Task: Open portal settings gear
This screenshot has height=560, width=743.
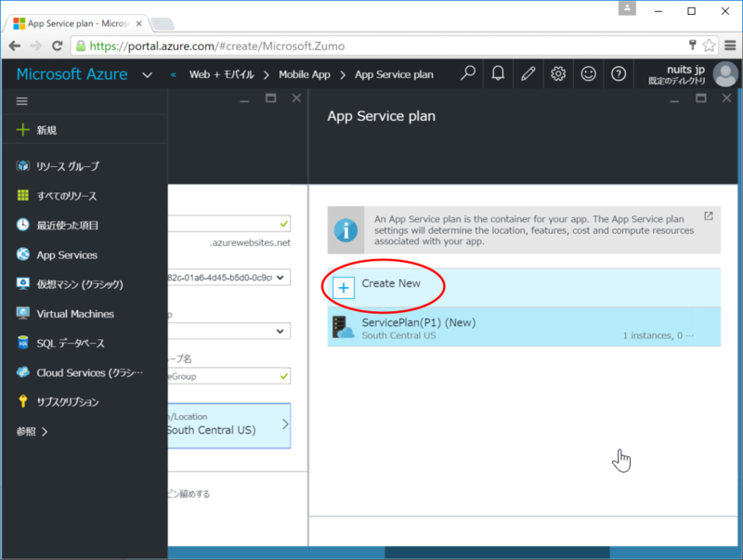Action: 558,74
